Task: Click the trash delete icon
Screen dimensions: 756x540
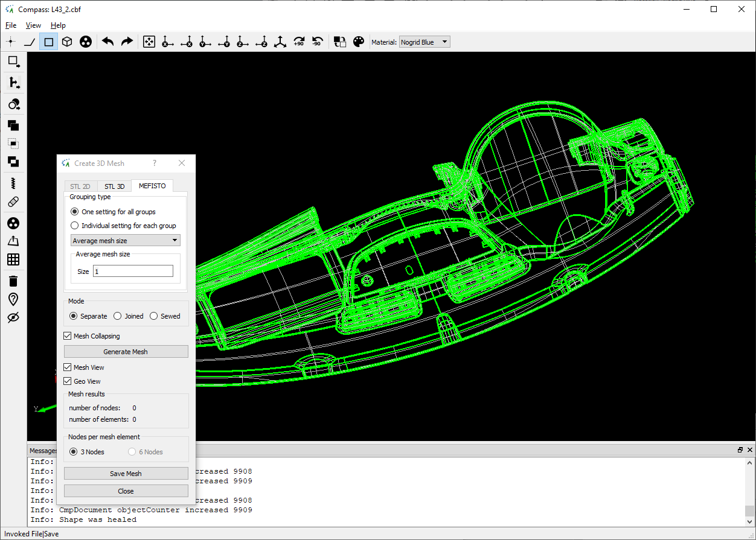Action: (13, 281)
